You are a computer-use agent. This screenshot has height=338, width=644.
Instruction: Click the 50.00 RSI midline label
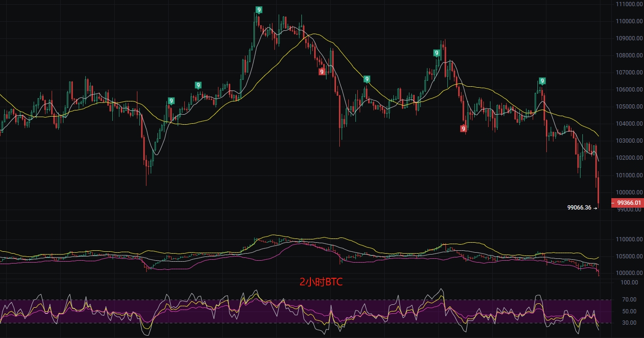pyautogui.click(x=629, y=311)
